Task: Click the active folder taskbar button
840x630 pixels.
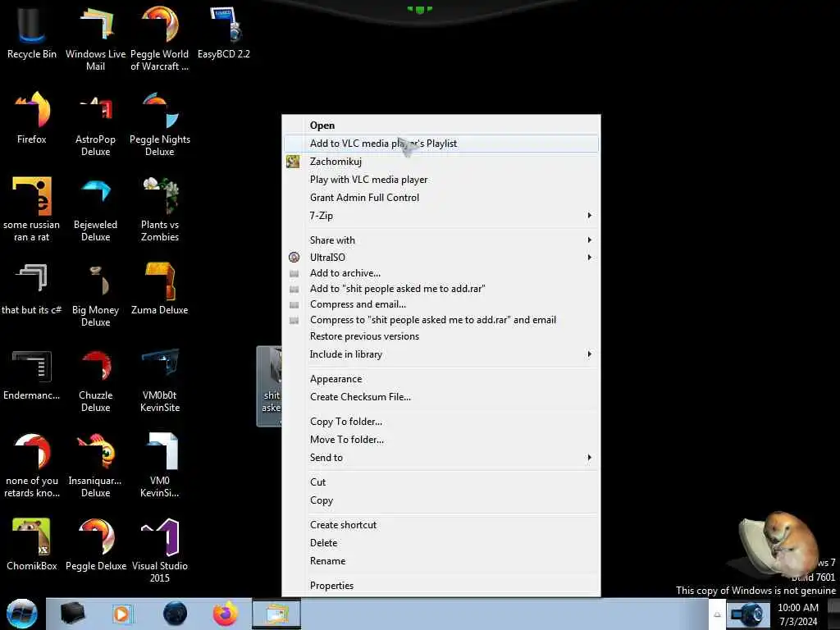Action: (276, 614)
